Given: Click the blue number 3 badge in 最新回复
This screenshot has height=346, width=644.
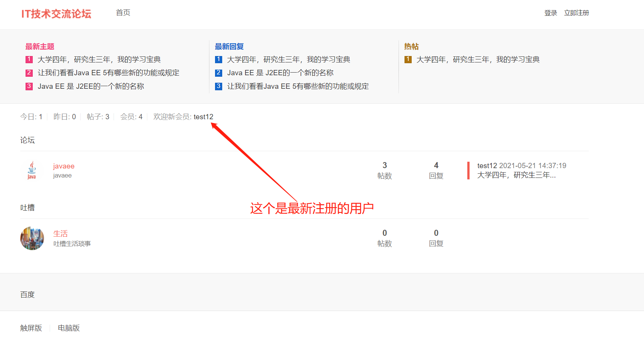Looking at the screenshot, I should pos(218,86).
